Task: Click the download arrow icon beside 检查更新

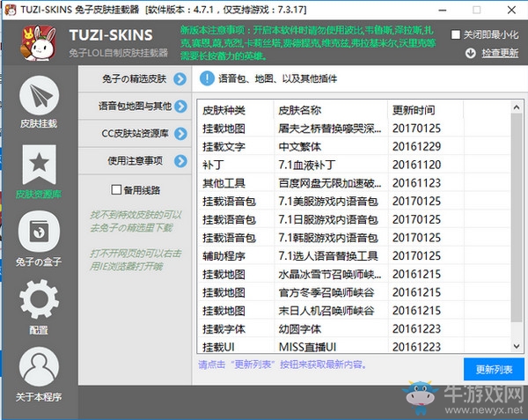Action: pyautogui.click(x=471, y=53)
